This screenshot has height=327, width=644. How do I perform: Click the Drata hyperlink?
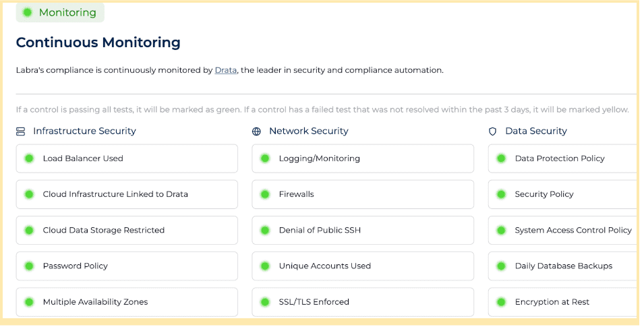tap(225, 70)
